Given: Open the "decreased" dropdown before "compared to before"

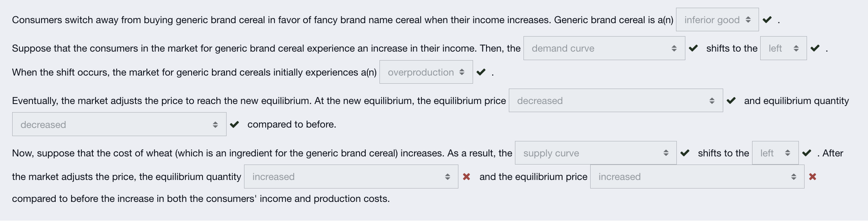Looking at the screenshot, I should click(x=119, y=125).
